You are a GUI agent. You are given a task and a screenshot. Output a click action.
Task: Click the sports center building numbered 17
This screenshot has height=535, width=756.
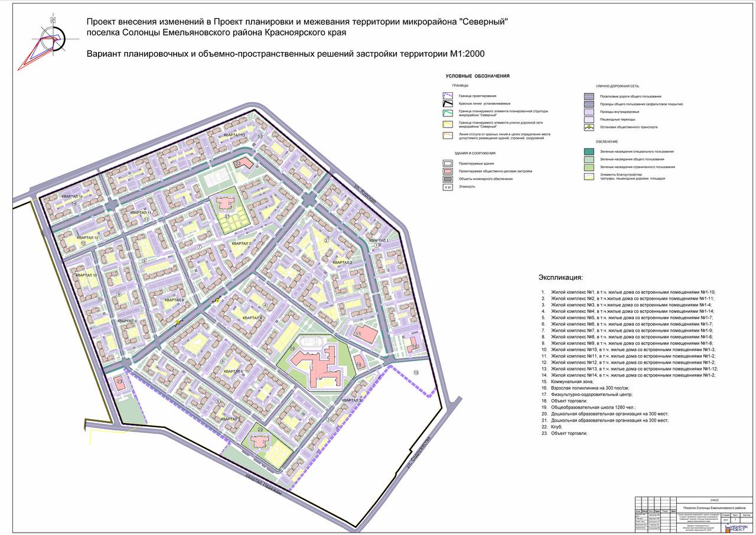pos(367,333)
